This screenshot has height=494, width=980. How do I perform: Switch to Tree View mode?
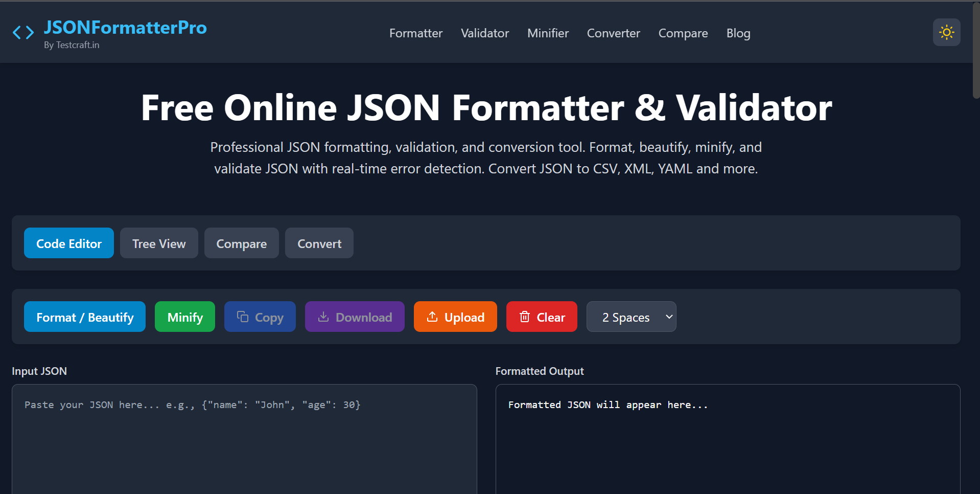tap(159, 243)
